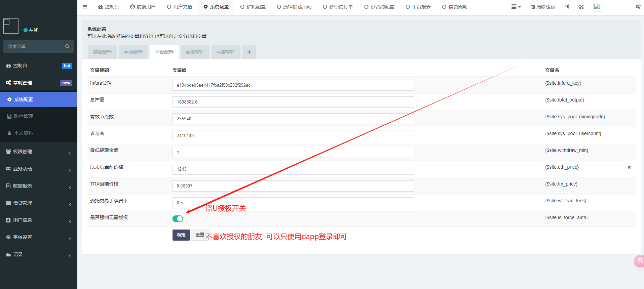The width and height of the screenshot is (644, 289).
Task: Click the 清除缓存 trash icon
Action: (533, 7)
